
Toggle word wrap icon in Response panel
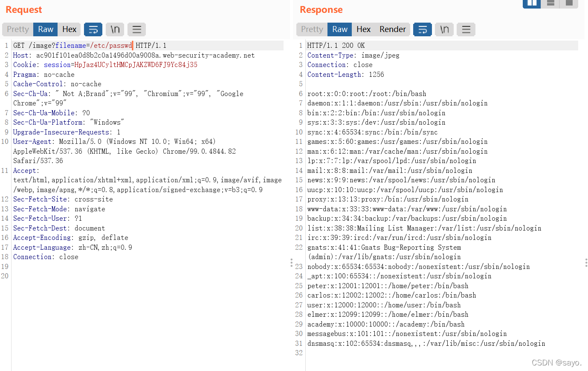(422, 29)
